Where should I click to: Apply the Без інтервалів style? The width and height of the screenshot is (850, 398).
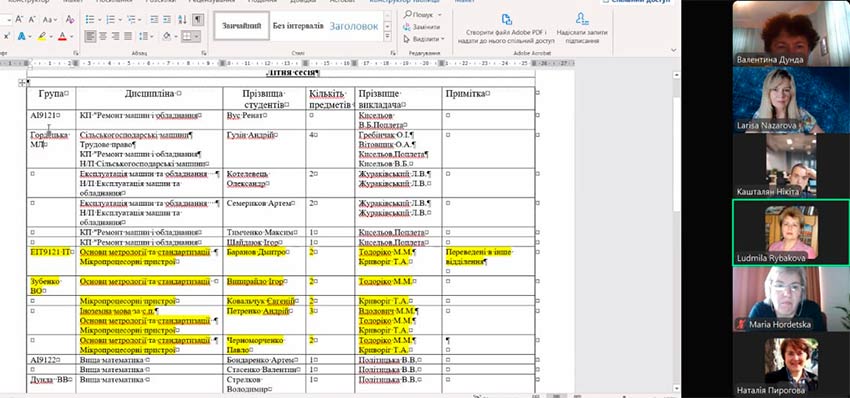click(x=298, y=25)
